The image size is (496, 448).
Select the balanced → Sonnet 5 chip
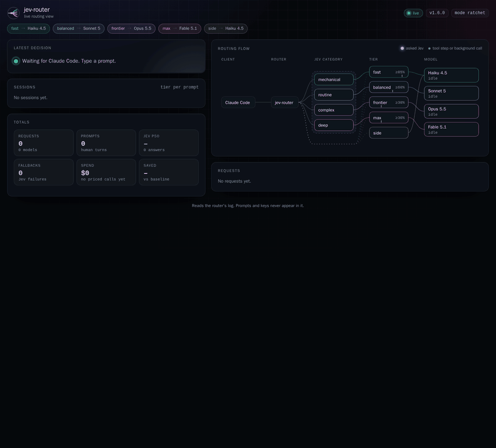click(78, 28)
